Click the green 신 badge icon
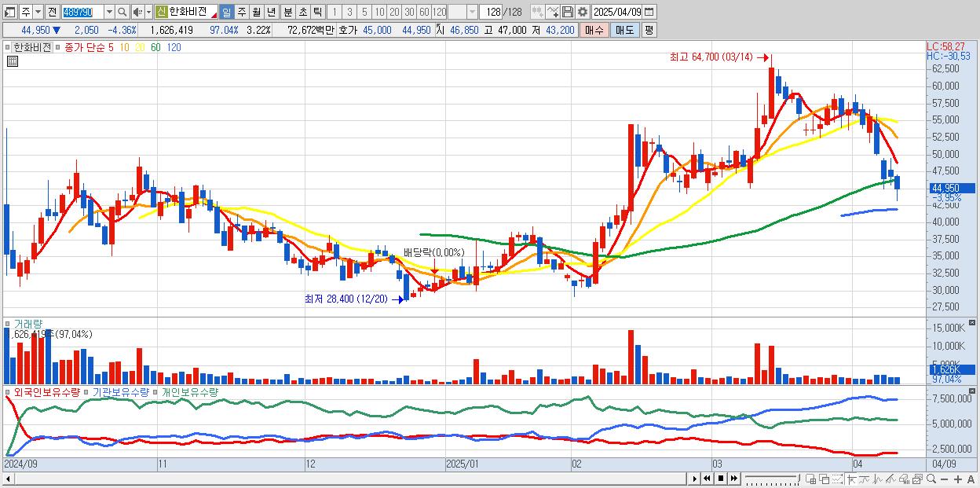 click(160, 12)
